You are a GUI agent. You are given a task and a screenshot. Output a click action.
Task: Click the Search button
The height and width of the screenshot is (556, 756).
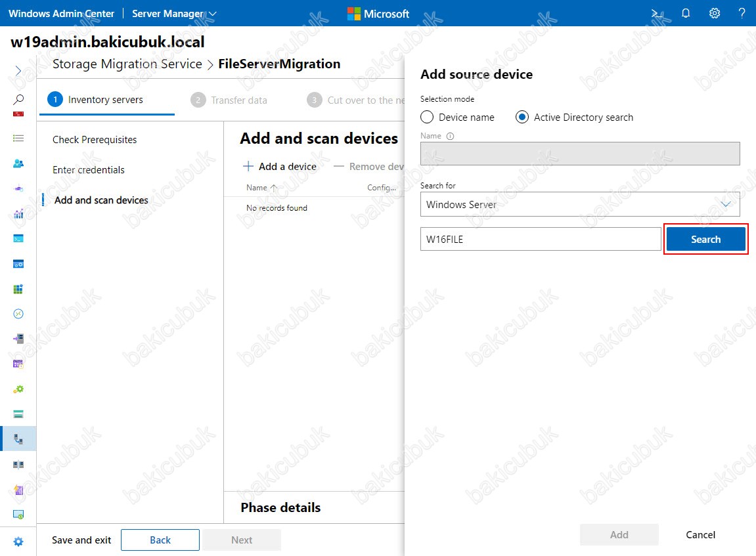pyautogui.click(x=705, y=239)
